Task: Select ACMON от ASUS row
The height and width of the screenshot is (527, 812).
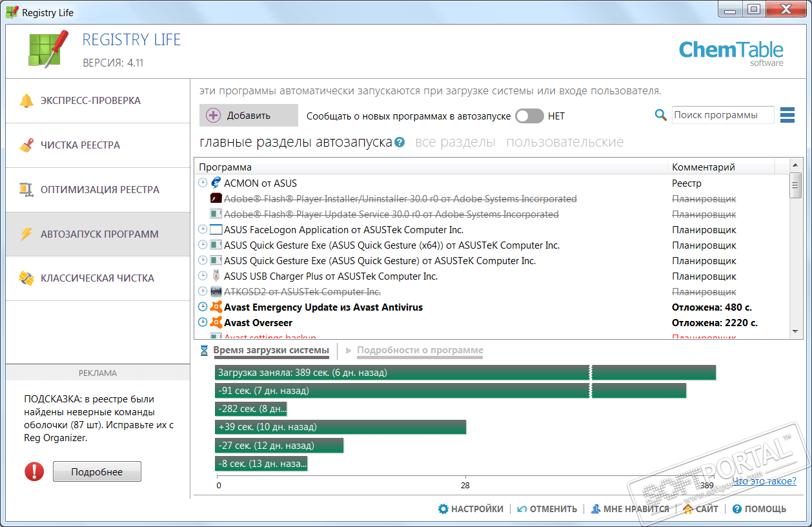Action: click(492, 183)
